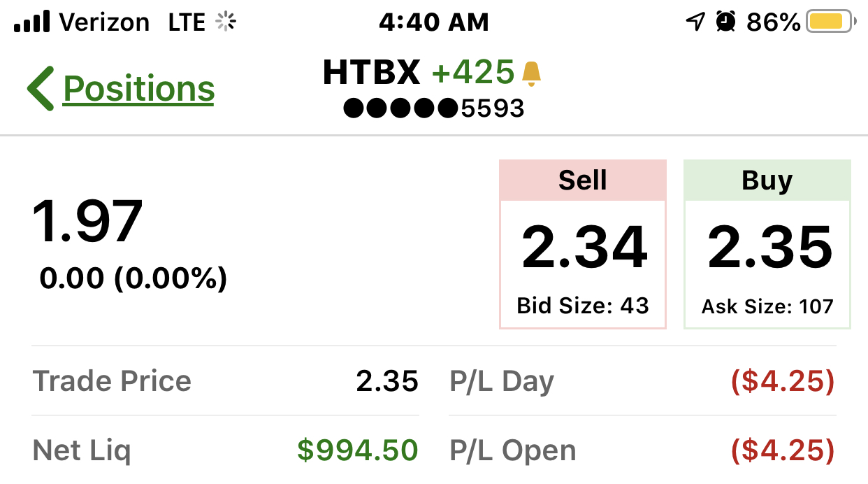Image resolution: width=868 pixels, height=484 pixels.
Task: Tap the cellular signal strength bars
Action: pyautogui.click(x=31, y=23)
